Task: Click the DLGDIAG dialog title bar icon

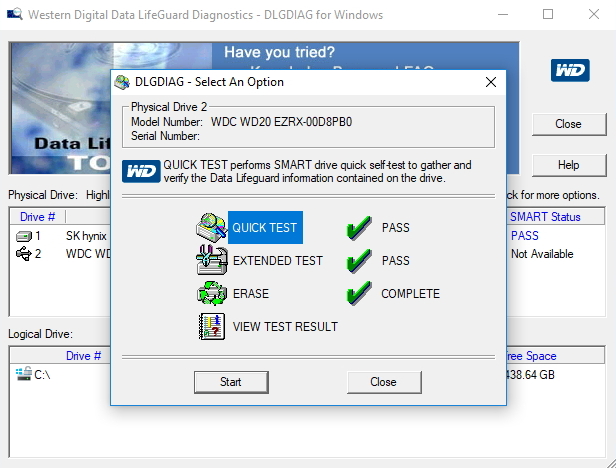Action: point(122,82)
